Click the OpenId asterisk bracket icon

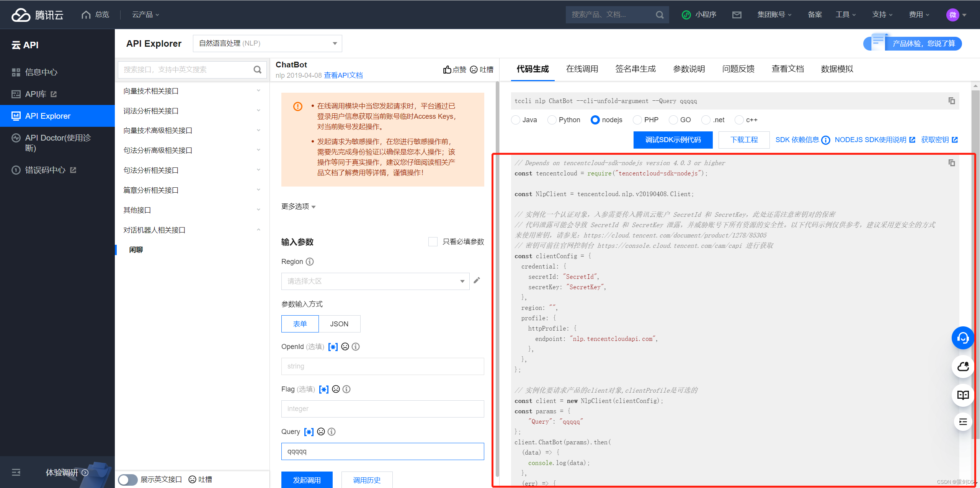[333, 347]
